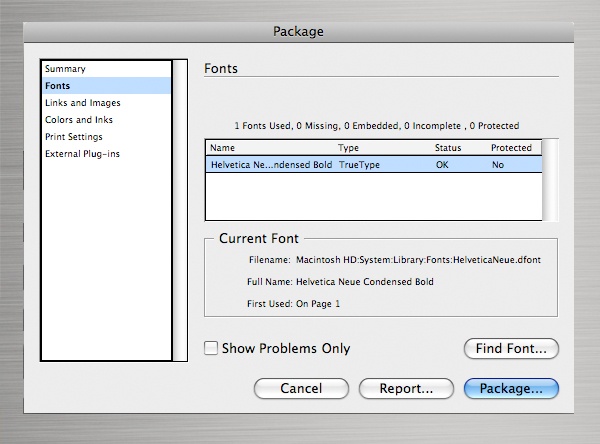Click the blue Package... button
Screen dimensions: 600x444
[x=511, y=388]
